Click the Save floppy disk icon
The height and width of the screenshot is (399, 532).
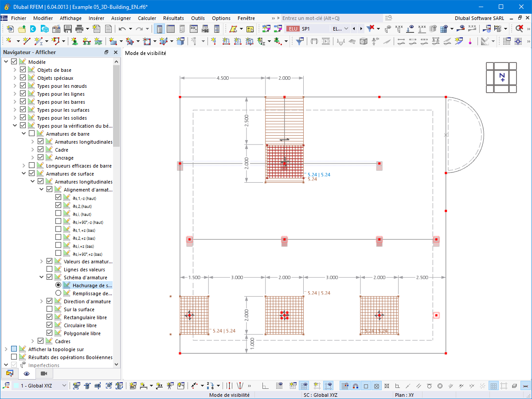[68, 29]
